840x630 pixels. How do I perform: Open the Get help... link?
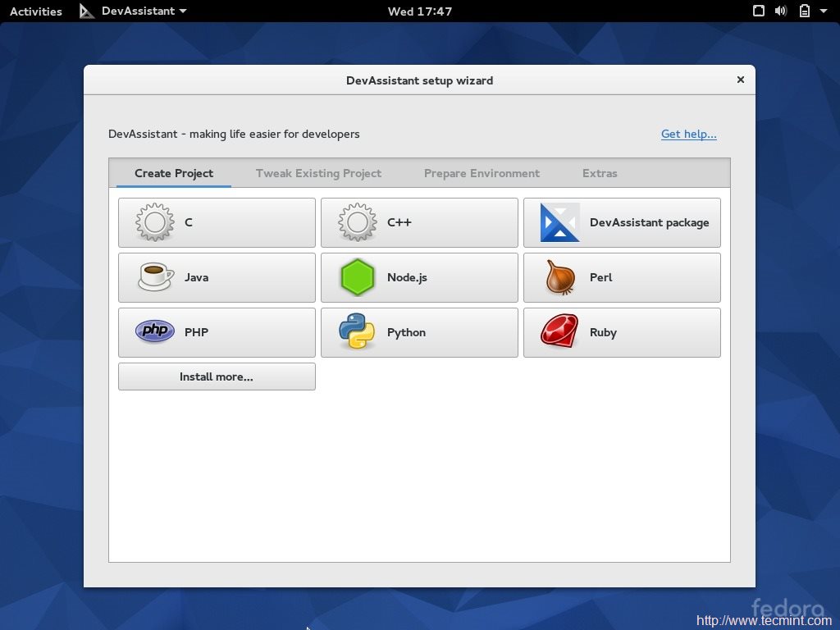click(x=688, y=134)
